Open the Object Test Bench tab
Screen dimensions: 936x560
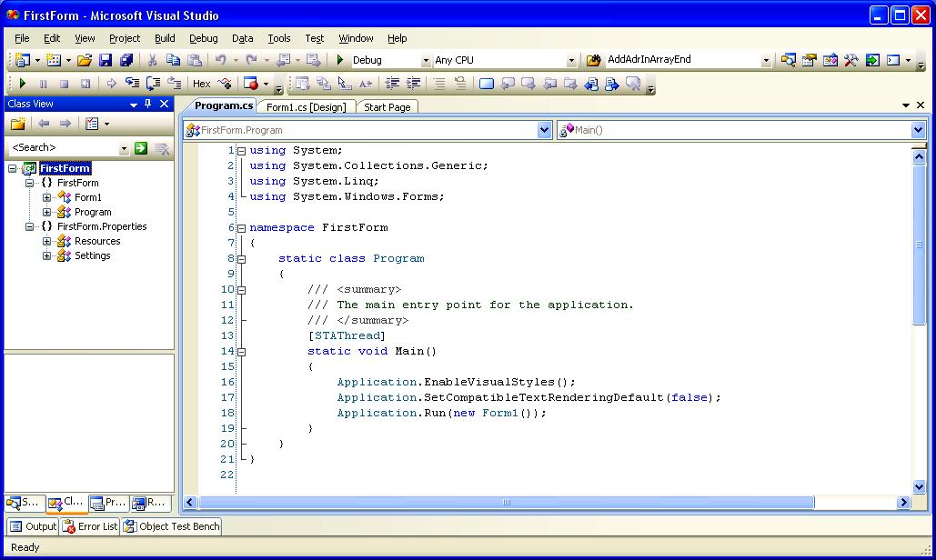[172, 526]
